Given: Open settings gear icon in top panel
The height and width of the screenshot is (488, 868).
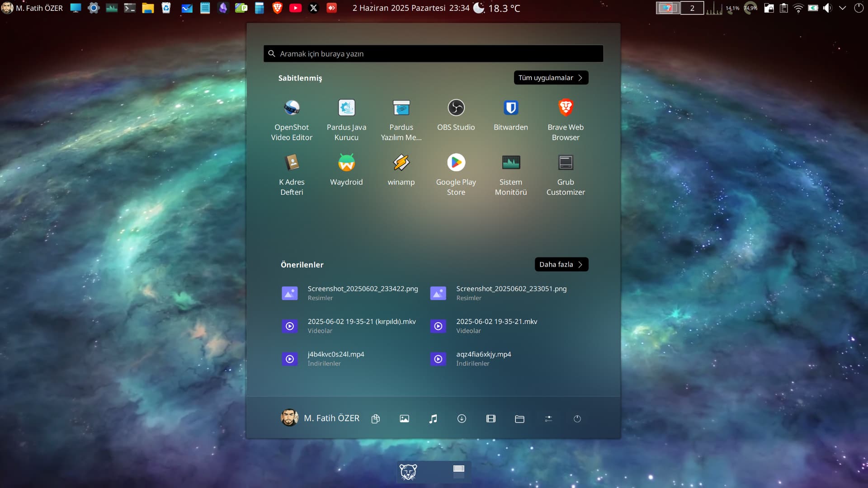Looking at the screenshot, I should (x=94, y=8).
